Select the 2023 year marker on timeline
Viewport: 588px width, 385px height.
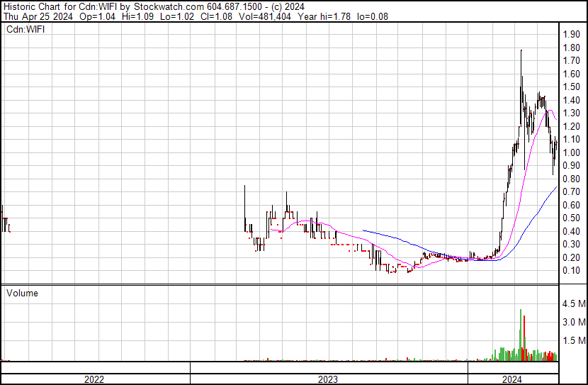(x=327, y=379)
